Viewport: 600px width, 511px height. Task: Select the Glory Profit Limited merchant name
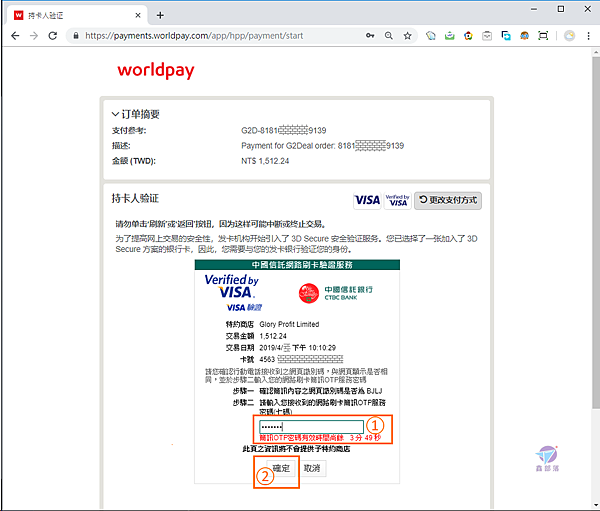click(289, 324)
